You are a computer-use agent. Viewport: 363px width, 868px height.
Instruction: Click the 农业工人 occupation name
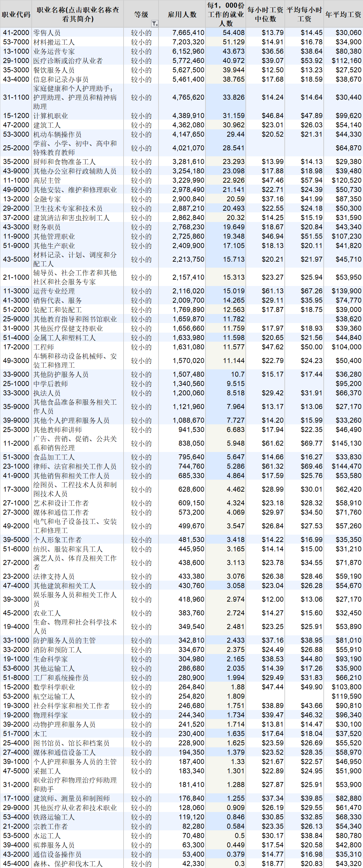[x=47, y=613]
